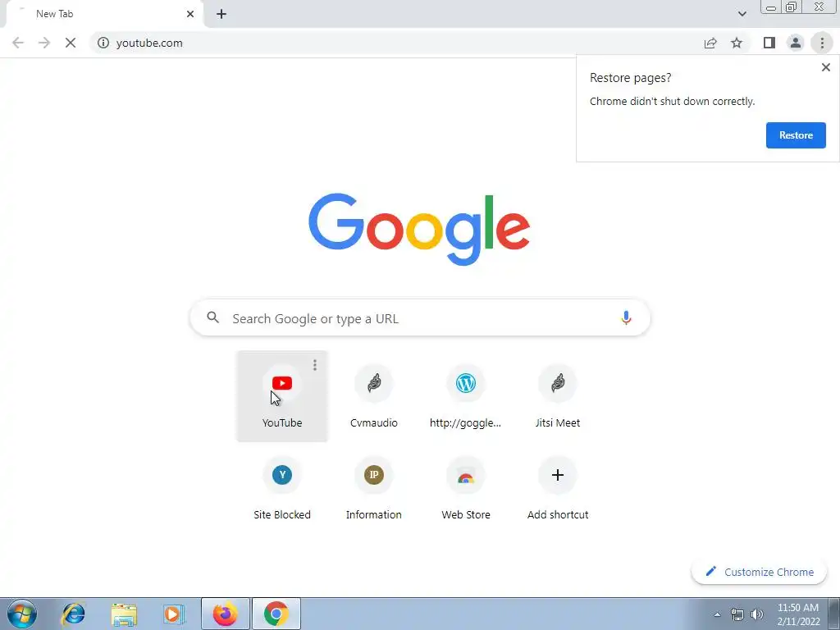Launch Internet Explorer from taskbar
The width and height of the screenshot is (840, 630).
click(73, 614)
